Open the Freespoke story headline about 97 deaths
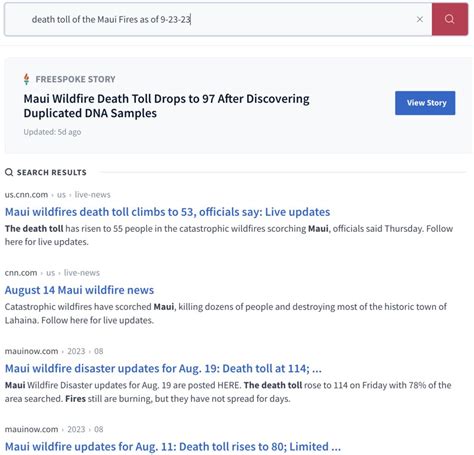474x455 pixels. 166,106
